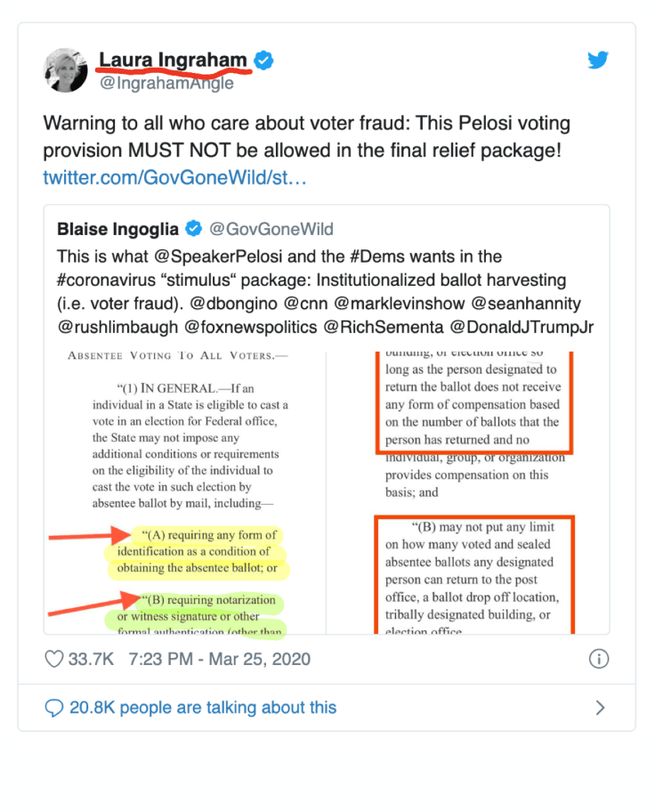
Task: Open Laura Ingraham profile name
Action: coord(173,61)
